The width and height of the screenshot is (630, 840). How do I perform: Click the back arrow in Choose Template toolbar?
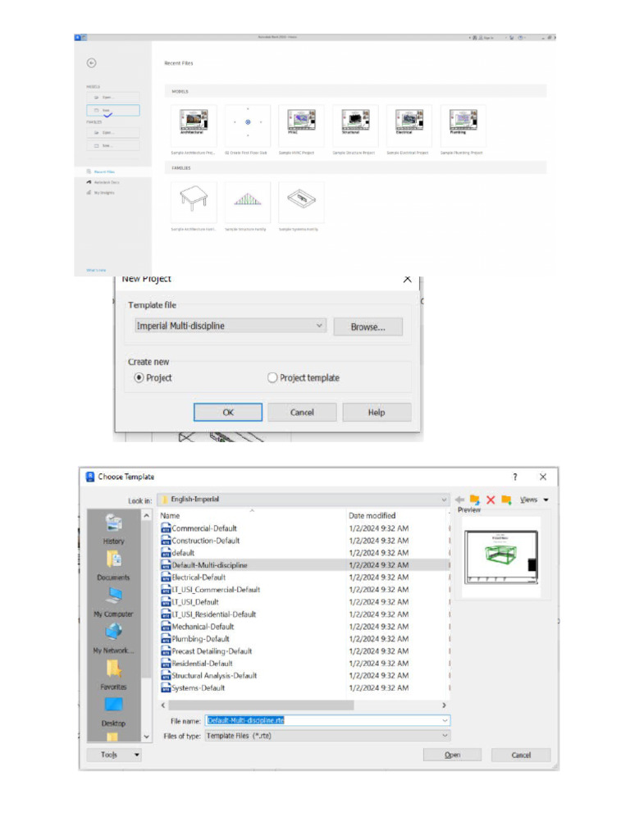(x=459, y=500)
